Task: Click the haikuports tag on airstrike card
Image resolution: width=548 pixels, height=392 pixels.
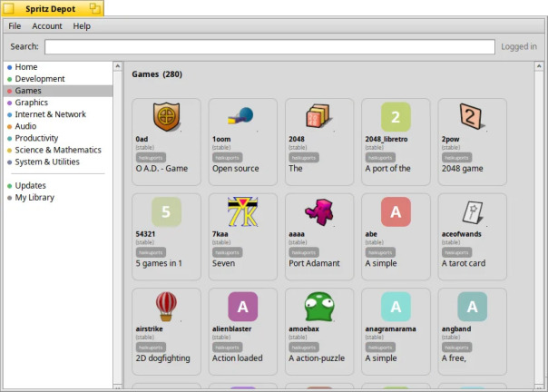Action: (151, 348)
